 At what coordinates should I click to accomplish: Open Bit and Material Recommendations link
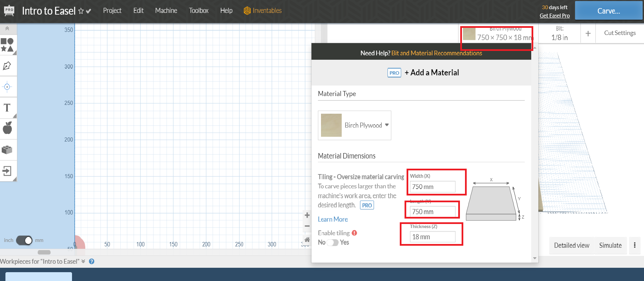click(x=436, y=53)
